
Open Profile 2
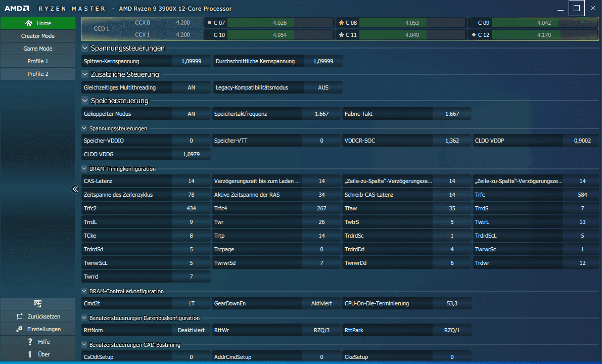point(37,74)
